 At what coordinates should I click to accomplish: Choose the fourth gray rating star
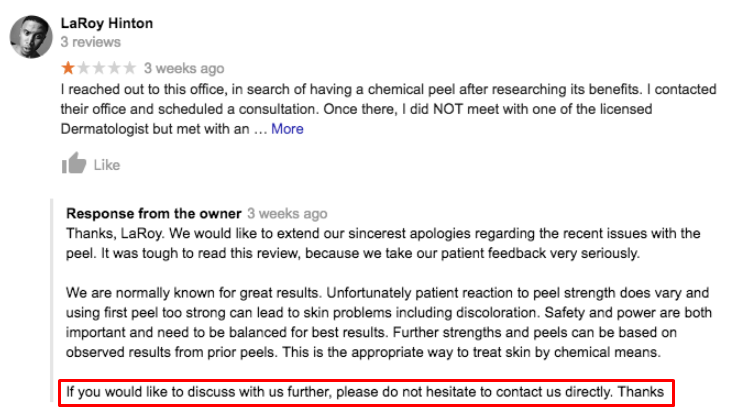point(114,68)
